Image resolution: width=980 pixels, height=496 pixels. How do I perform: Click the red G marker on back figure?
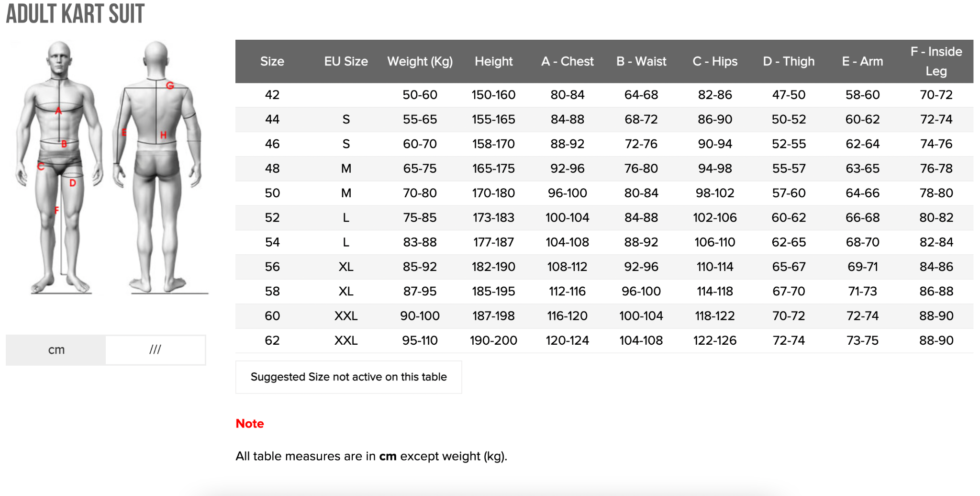point(170,86)
